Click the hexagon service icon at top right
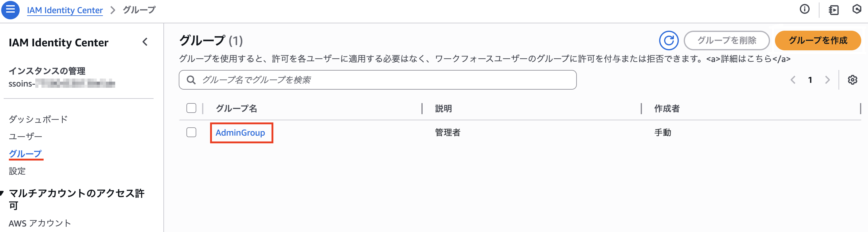The width and height of the screenshot is (868, 232). (x=858, y=10)
